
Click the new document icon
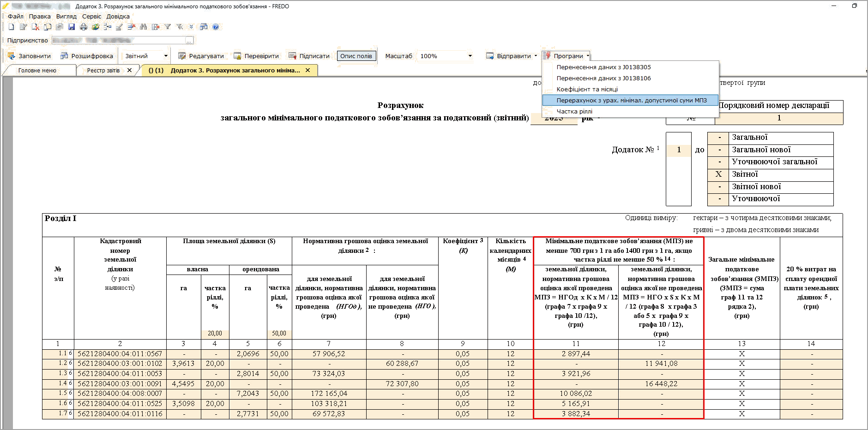point(12,27)
